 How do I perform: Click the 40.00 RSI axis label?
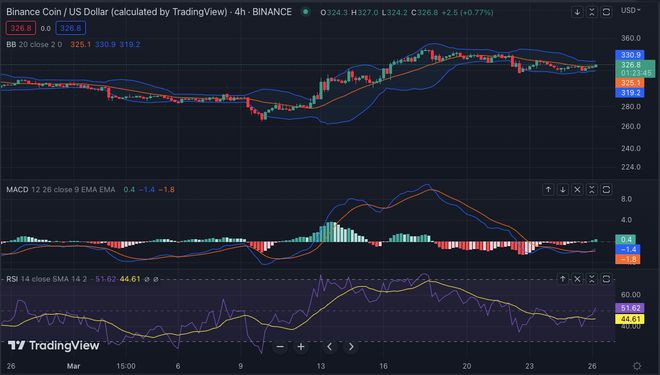(x=631, y=327)
